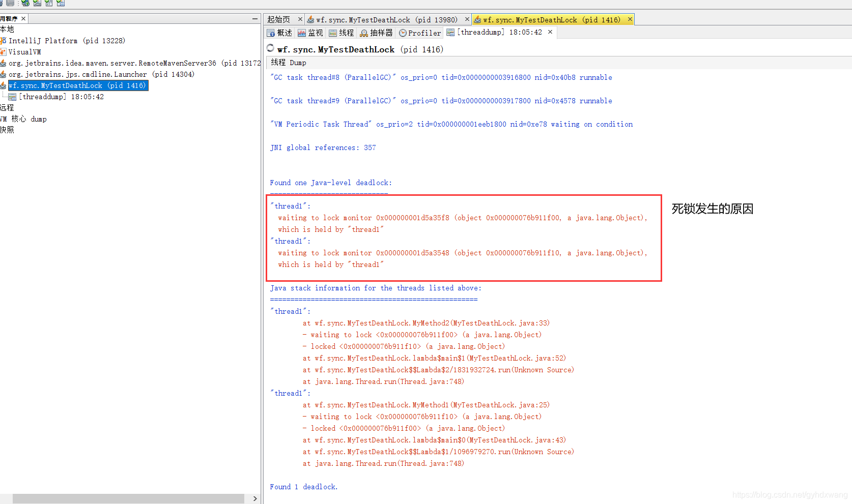The width and height of the screenshot is (852, 504).
Task: Open the 抽样器 sampler sub-tab
Action: pyautogui.click(x=377, y=33)
